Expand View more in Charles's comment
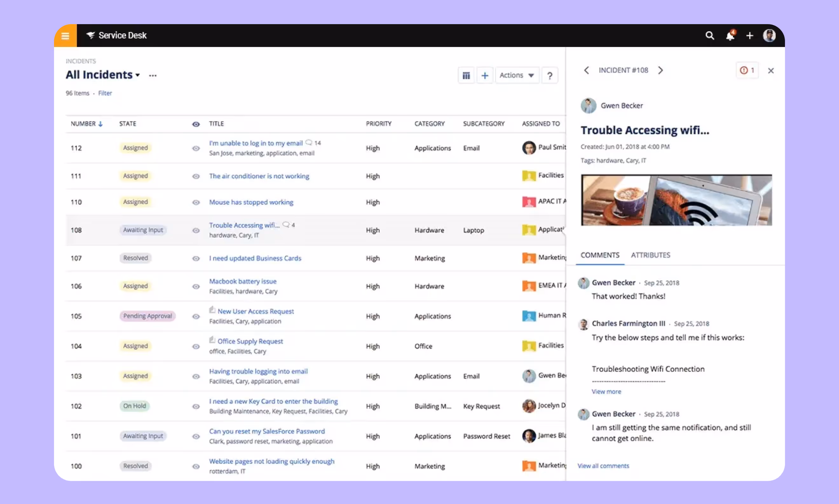The width and height of the screenshot is (839, 504). [x=606, y=392]
